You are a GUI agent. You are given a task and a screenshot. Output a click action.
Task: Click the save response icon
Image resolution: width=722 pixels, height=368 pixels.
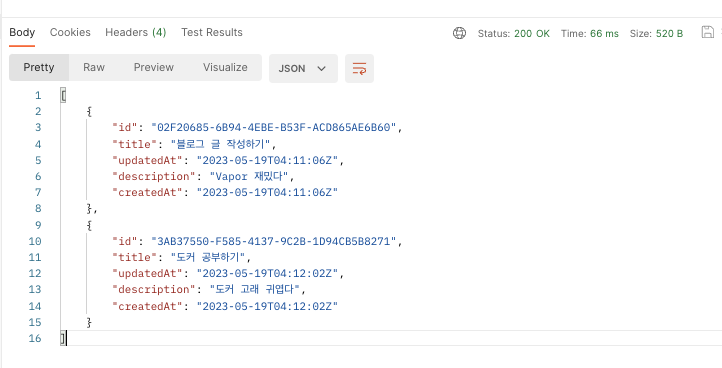point(707,32)
